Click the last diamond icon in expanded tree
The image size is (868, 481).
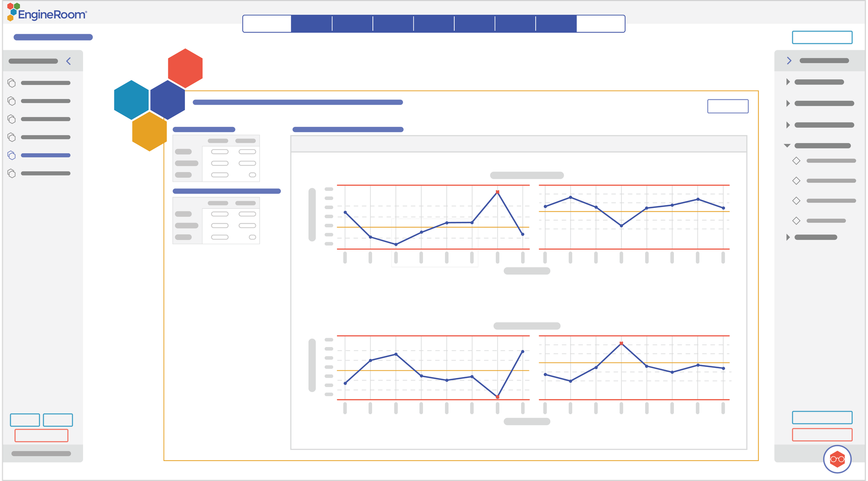(x=796, y=220)
